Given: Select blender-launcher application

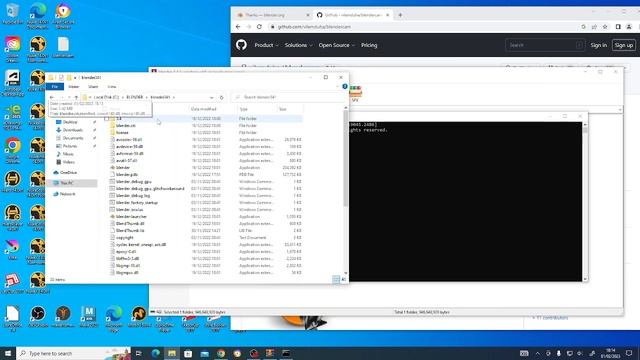Looking at the screenshot, I should pos(131,216).
